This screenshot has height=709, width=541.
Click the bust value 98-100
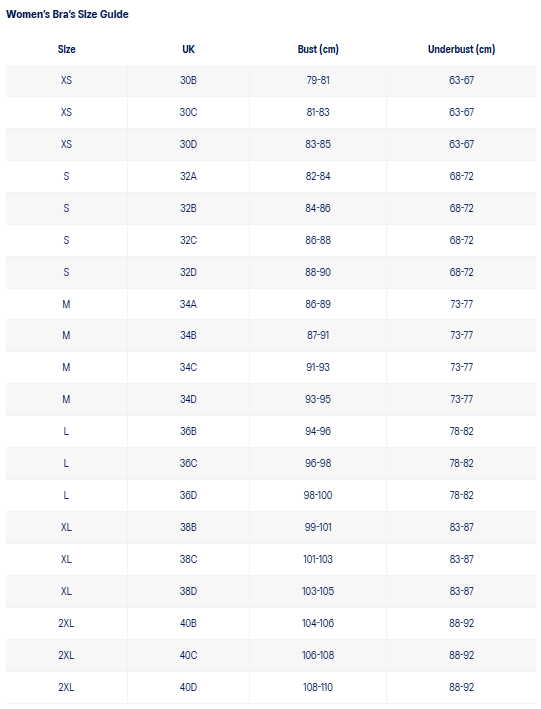tap(318, 496)
